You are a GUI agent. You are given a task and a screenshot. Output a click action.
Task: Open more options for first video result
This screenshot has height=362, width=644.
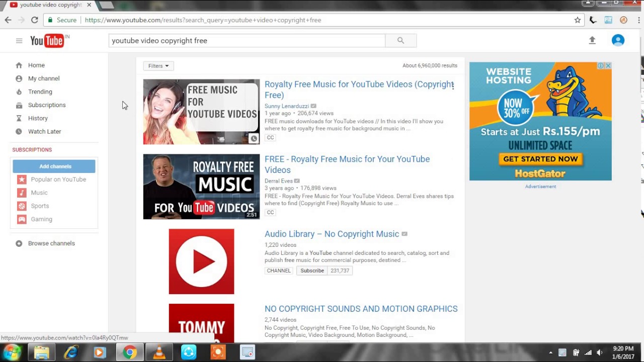453,85
